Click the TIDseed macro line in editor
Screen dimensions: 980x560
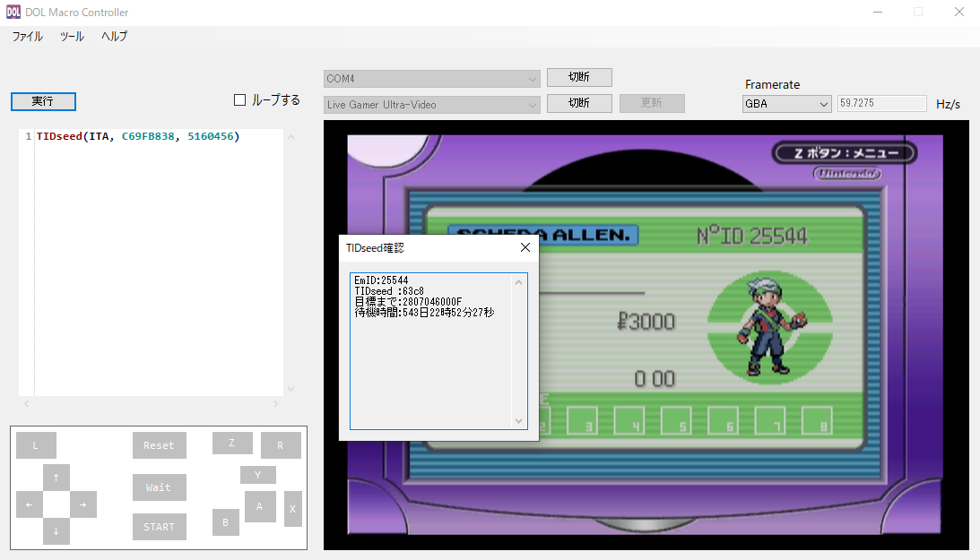[138, 136]
